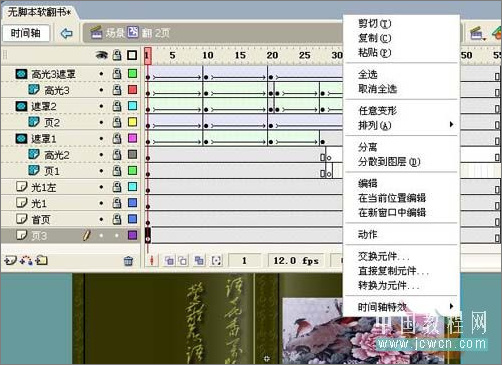Select the 高光2 layer name
The height and width of the screenshot is (365, 502).
[57, 155]
